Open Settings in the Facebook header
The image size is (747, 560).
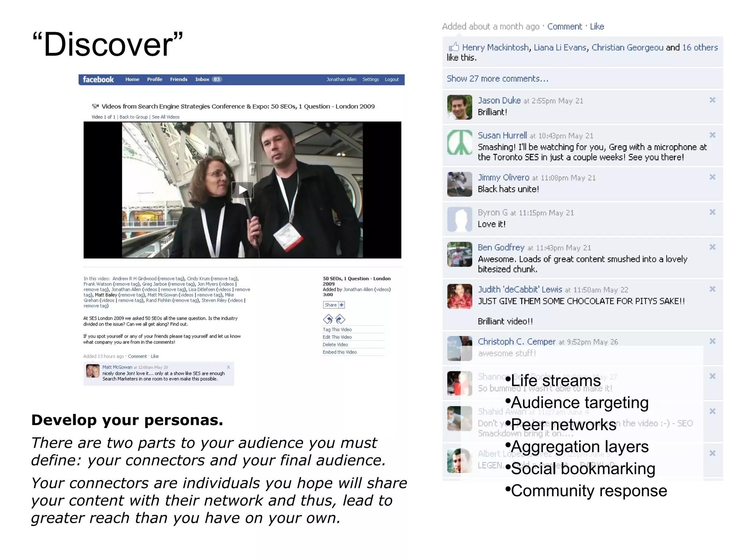click(371, 79)
